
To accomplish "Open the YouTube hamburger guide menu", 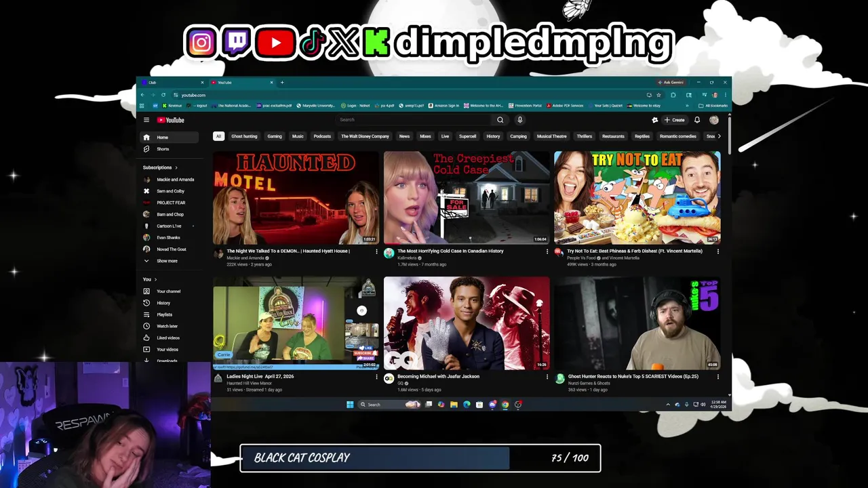I will [146, 120].
